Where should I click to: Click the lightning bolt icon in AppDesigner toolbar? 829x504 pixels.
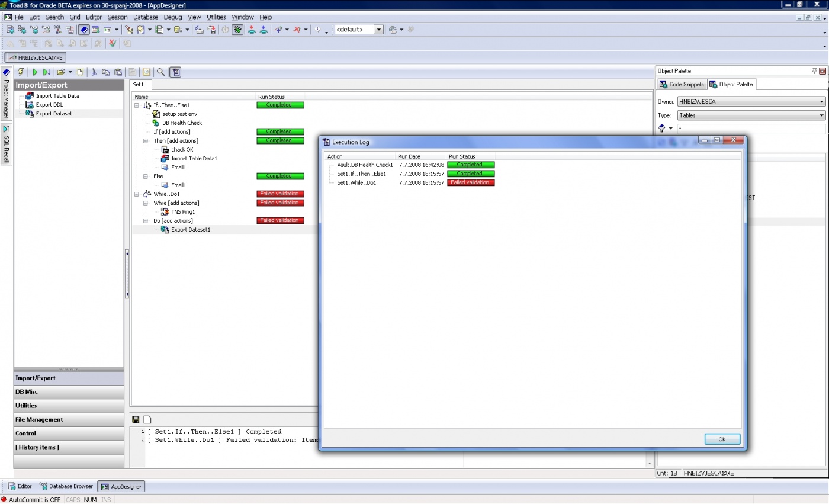(21, 72)
